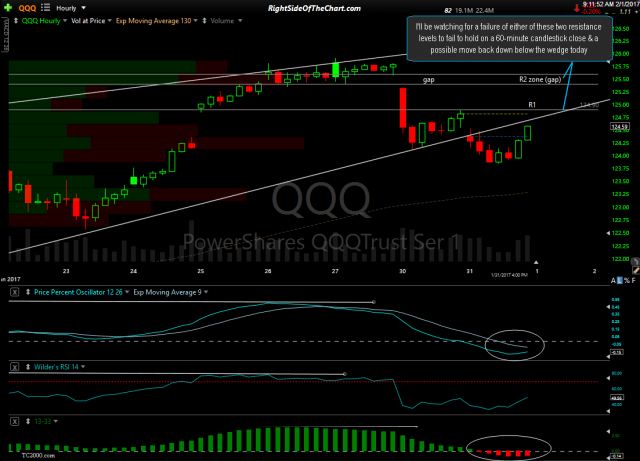Screen dimensions: 640x461
Task: Click the date label 27 on time axis
Action: tap(335, 271)
